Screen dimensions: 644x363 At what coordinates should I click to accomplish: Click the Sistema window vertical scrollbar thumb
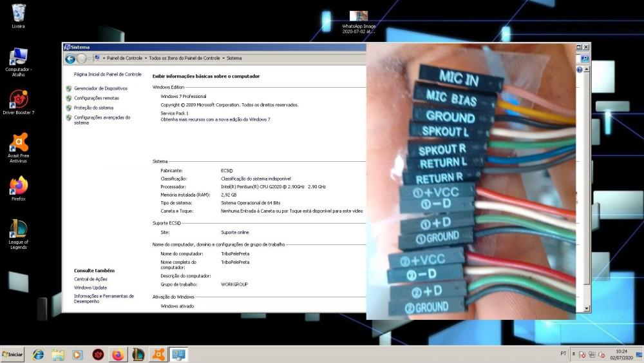point(587,179)
